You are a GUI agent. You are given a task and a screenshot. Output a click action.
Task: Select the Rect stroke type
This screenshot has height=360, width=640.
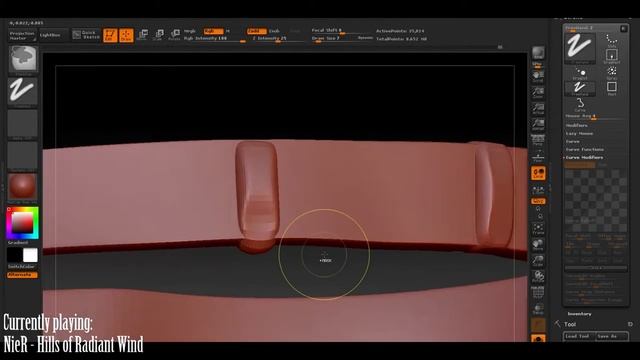coord(611,89)
